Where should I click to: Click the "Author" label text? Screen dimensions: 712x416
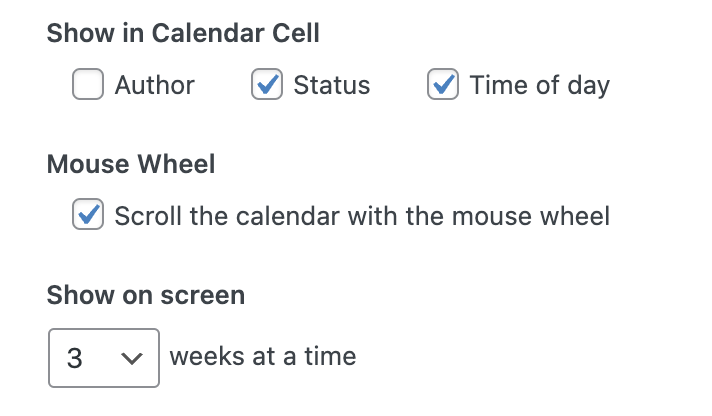(154, 85)
